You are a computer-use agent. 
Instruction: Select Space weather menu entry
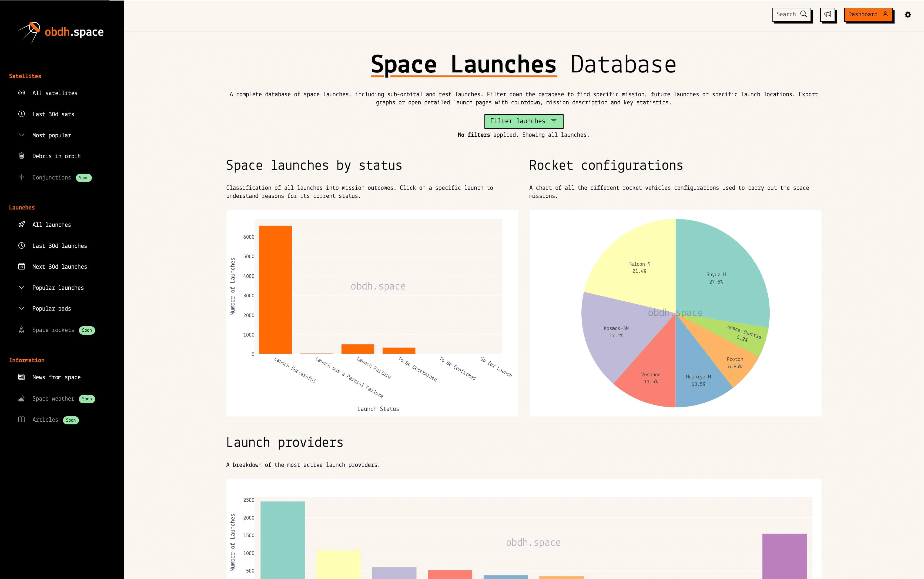click(x=53, y=399)
